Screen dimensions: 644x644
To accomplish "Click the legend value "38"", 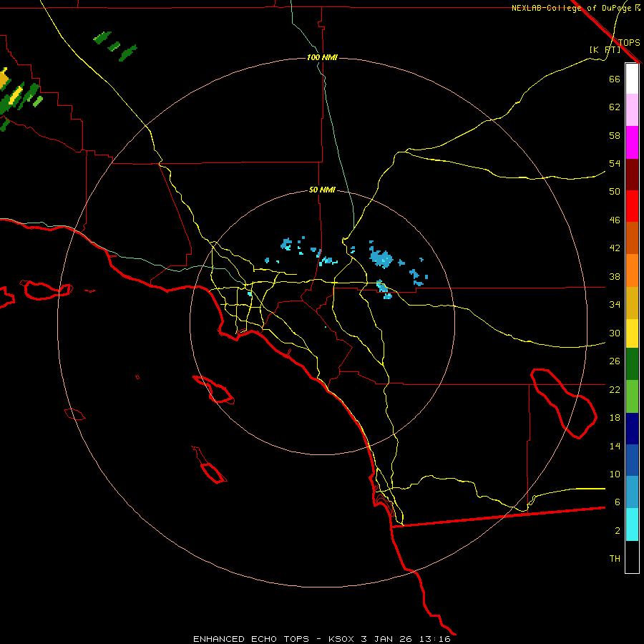I will click(615, 276).
